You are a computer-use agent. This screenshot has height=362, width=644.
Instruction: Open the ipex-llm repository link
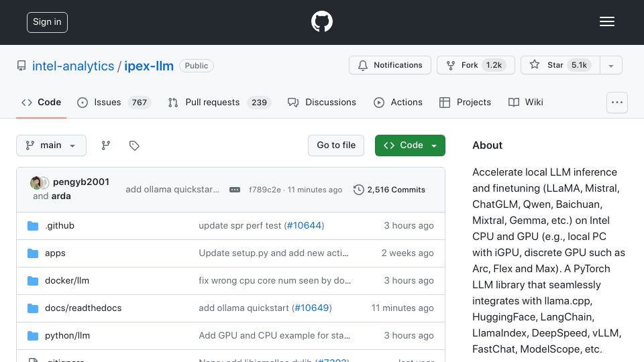149,66
